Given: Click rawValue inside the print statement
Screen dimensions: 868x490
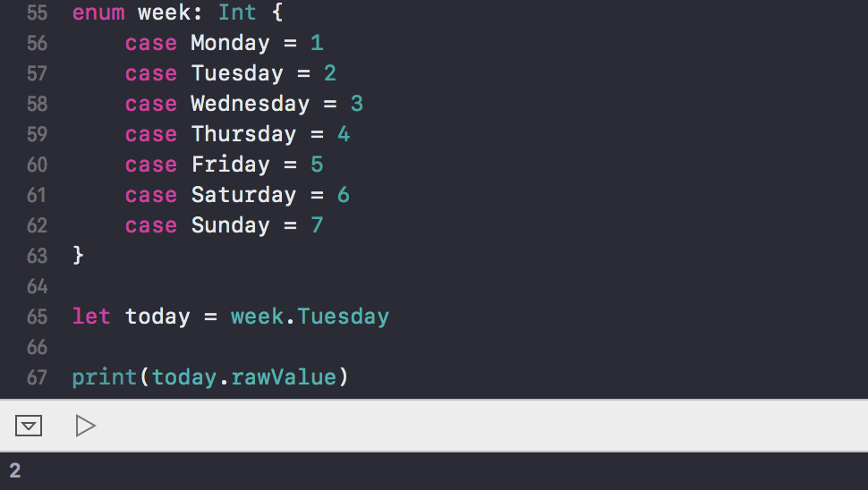Looking at the screenshot, I should tap(284, 377).
